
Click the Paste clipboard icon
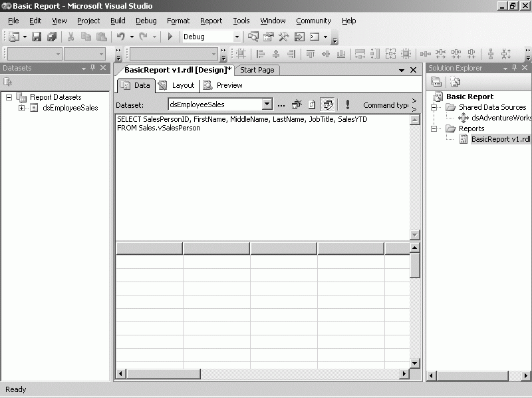point(102,37)
